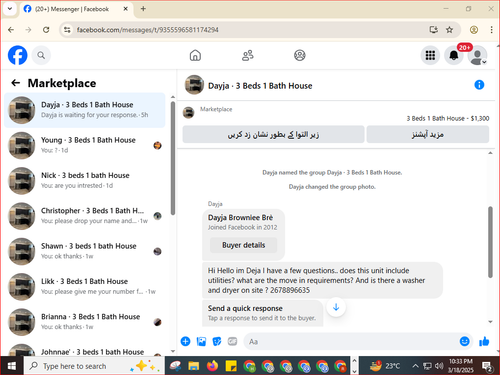This screenshot has height=375, width=500.
Task: Send a thumbs up like
Action: point(484,341)
